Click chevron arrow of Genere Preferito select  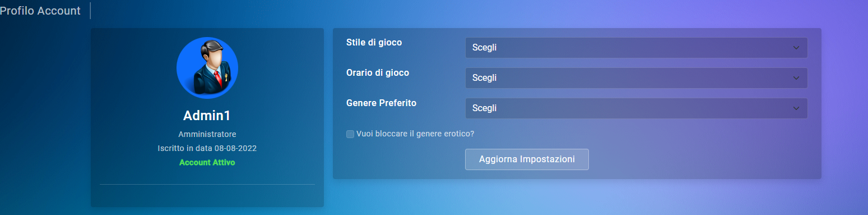(796, 108)
